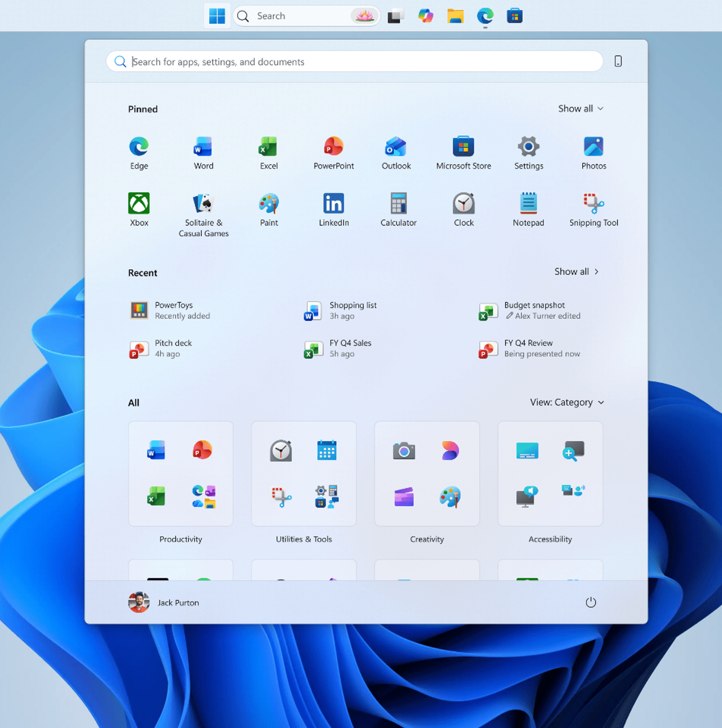Show all Recent items
722x728 pixels.
577,272
